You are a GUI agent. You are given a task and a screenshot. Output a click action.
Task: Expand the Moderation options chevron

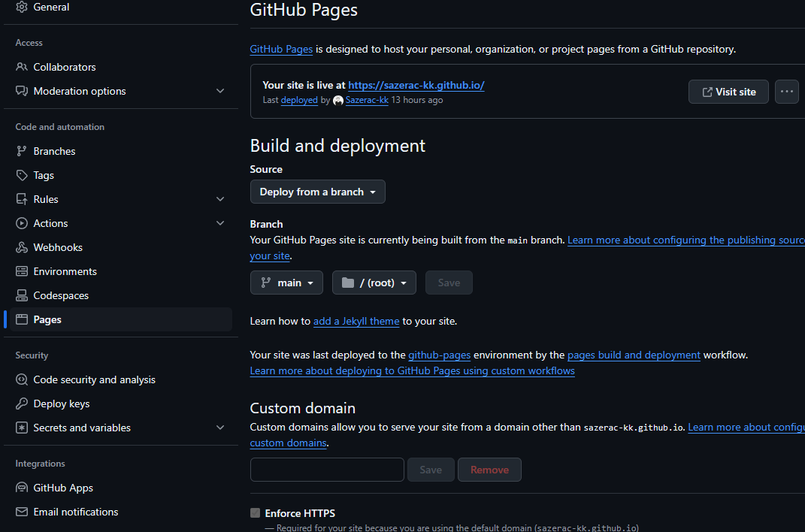click(220, 91)
